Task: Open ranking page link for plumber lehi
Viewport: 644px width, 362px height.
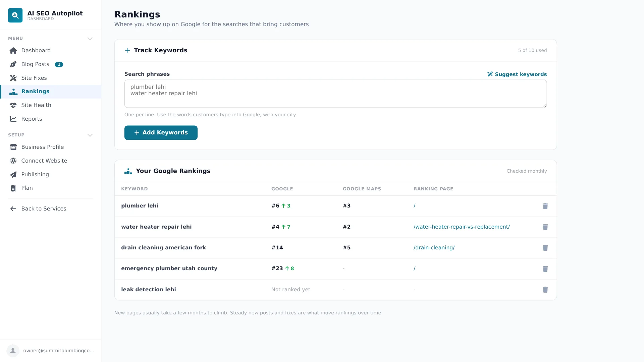Action: 415,206
